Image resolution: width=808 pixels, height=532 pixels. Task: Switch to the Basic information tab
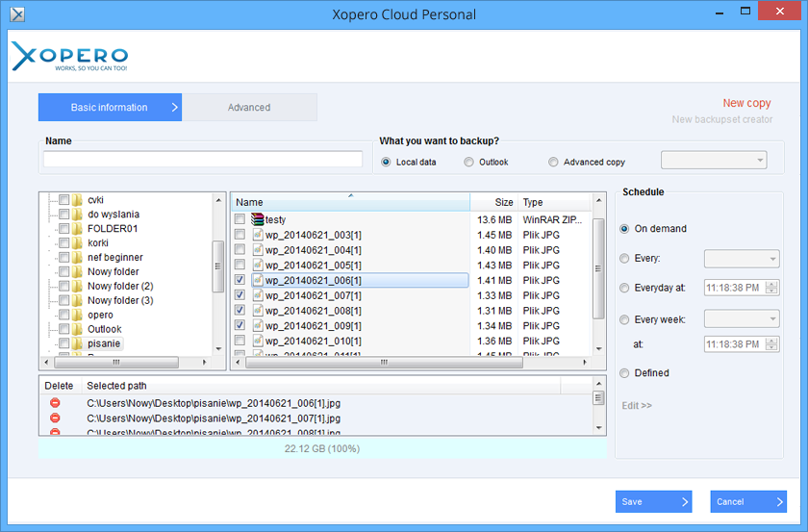pyautogui.click(x=110, y=107)
